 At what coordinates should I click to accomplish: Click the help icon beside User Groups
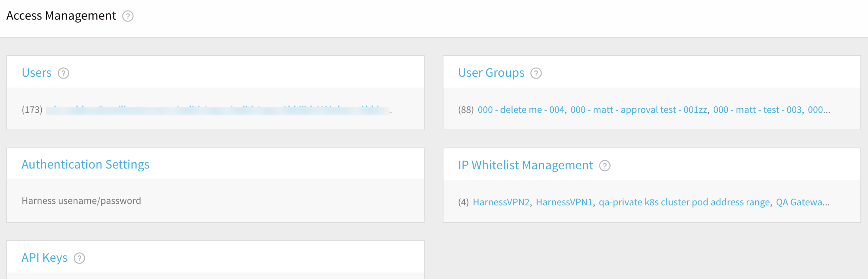click(x=536, y=73)
